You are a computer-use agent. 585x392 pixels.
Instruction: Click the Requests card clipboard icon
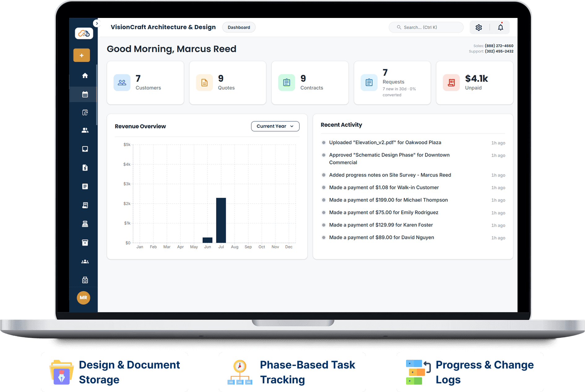coord(369,83)
